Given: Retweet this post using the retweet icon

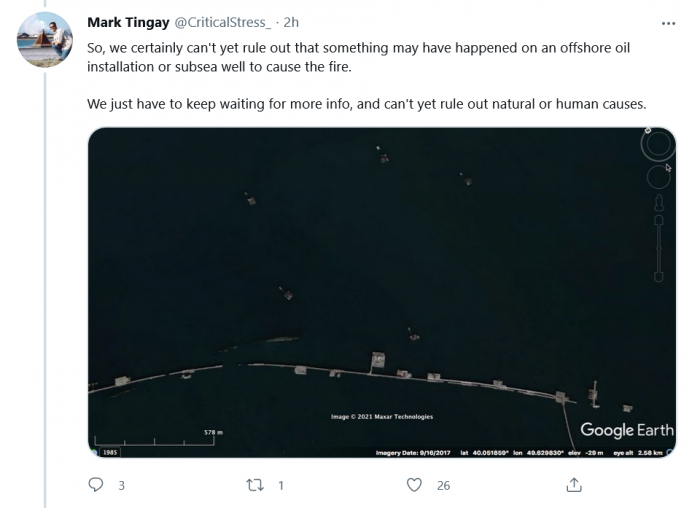Looking at the screenshot, I should [x=257, y=486].
